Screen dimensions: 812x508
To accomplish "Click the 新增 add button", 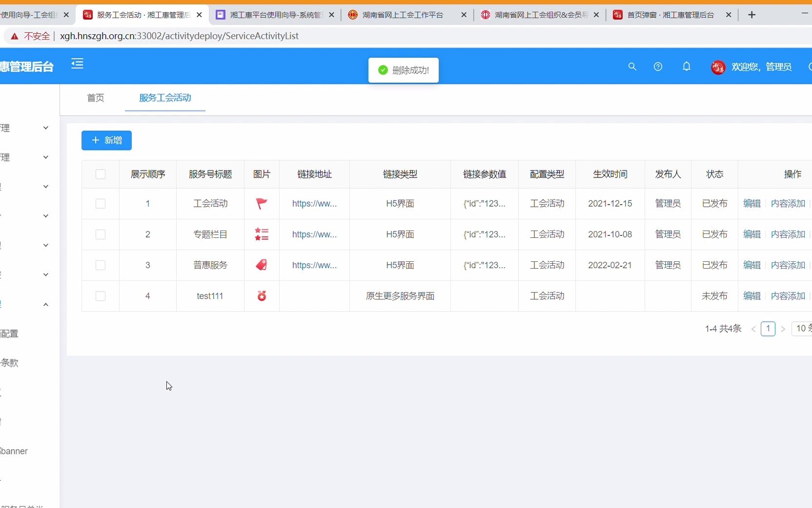I will pyautogui.click(x=106, y=141).
